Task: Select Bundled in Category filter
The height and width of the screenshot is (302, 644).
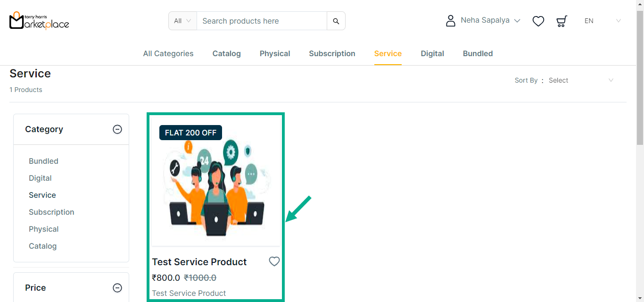Action: coord(43,161)
